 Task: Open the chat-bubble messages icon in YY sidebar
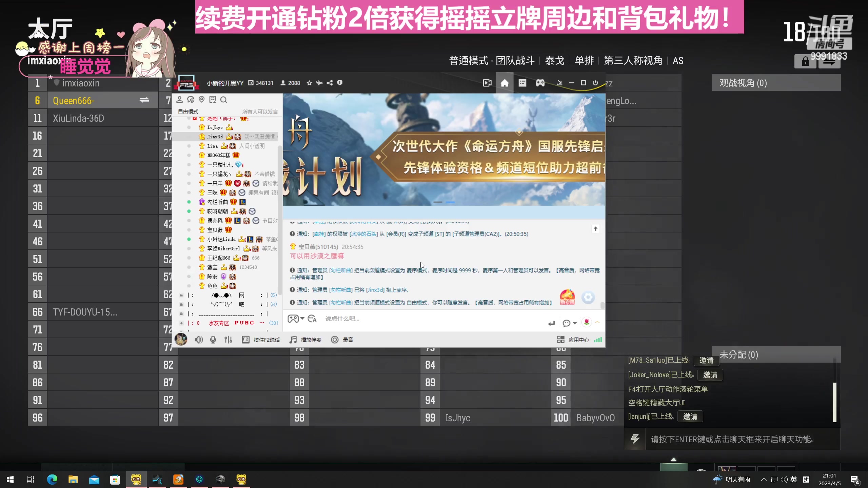tap(191, 100)
